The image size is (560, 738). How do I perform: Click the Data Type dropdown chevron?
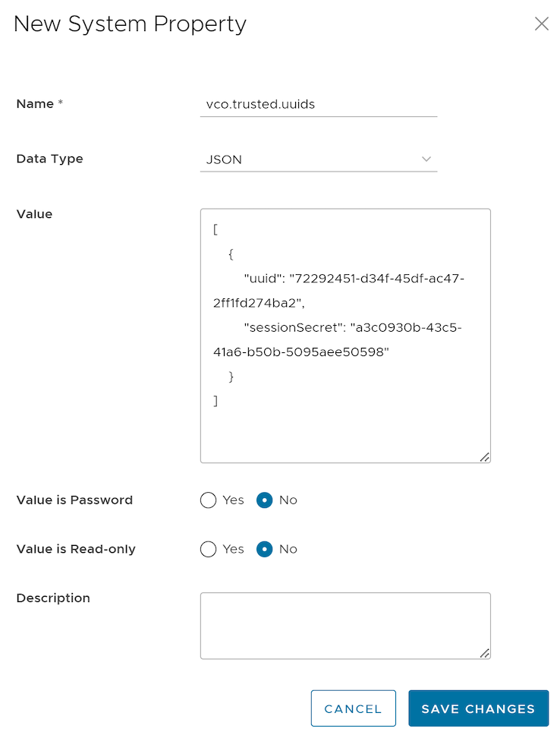pyautogui.click(x=426, y=159)
